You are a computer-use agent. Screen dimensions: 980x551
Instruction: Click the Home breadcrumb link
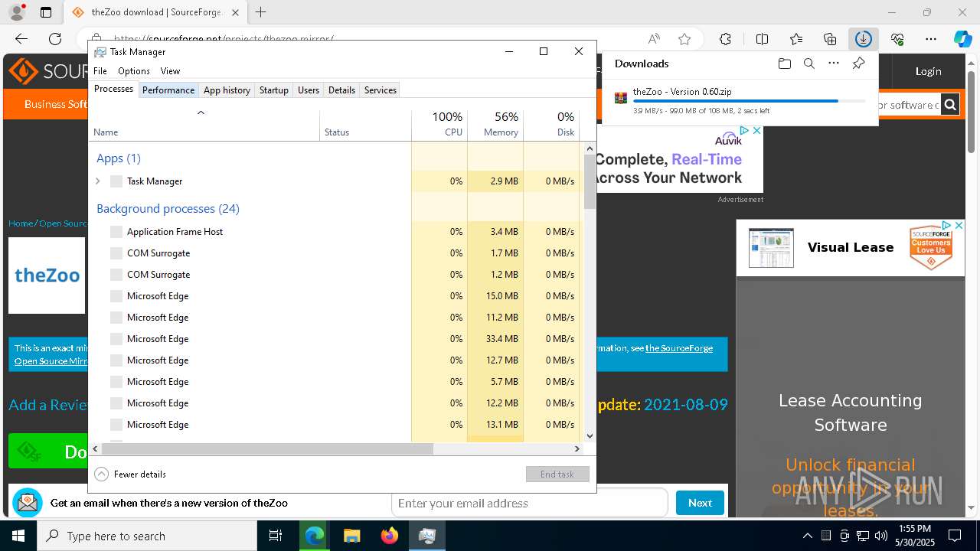click(21, 223)
